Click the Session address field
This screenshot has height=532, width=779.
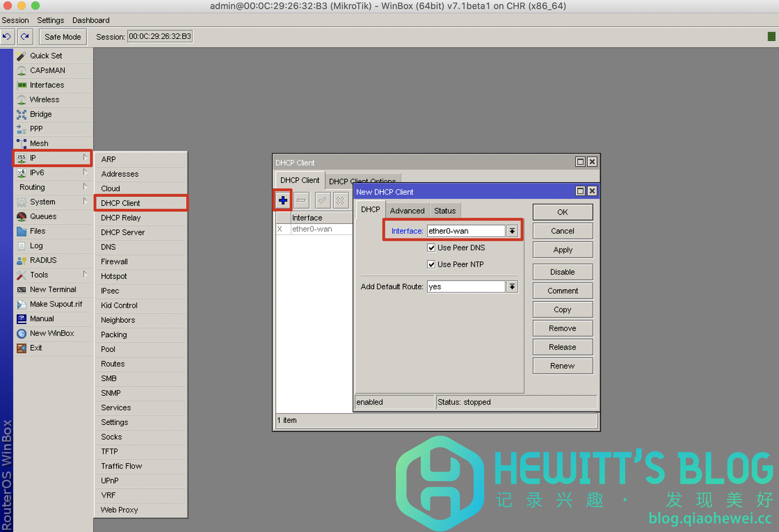click(x=160, y=36)
